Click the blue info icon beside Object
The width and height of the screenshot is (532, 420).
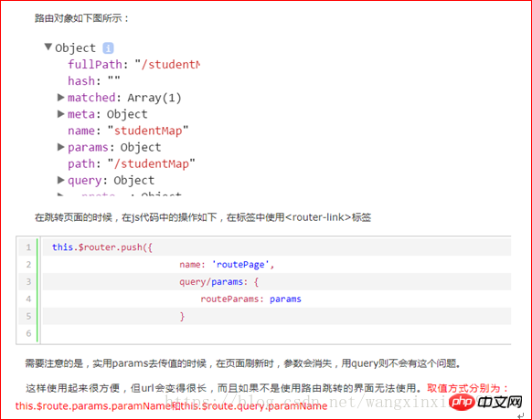click(108, 48)
